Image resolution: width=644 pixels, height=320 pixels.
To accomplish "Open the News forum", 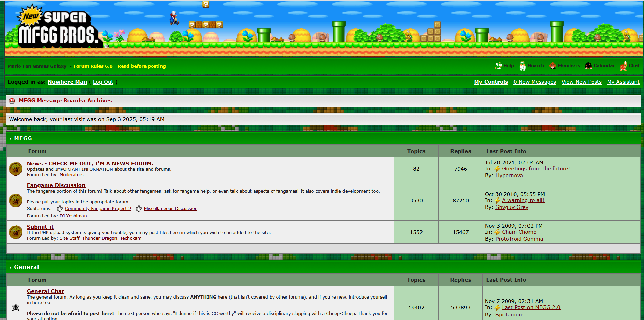I will pyautogui.click(x=90, y=164).
